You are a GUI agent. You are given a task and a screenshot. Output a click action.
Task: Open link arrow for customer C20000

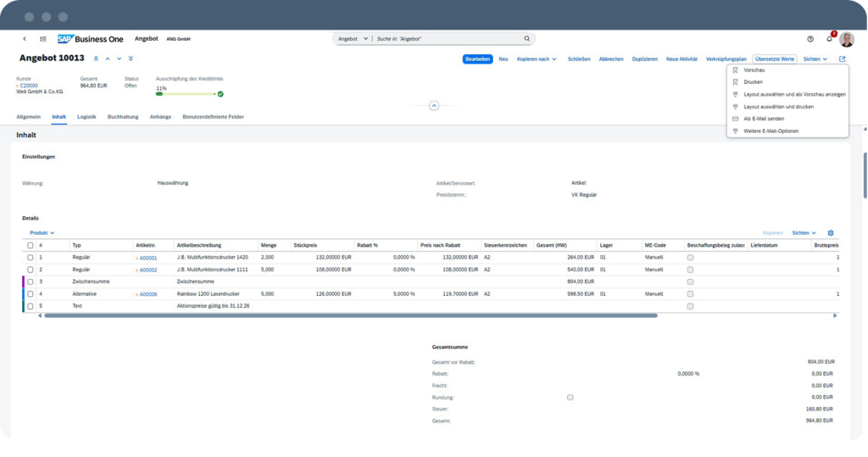click(17, 86)
